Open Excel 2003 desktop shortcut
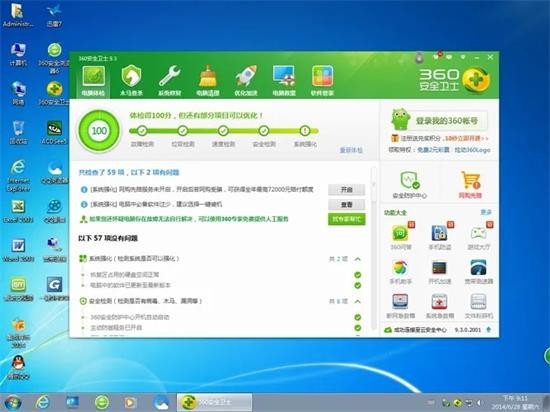 click(18, 211)
